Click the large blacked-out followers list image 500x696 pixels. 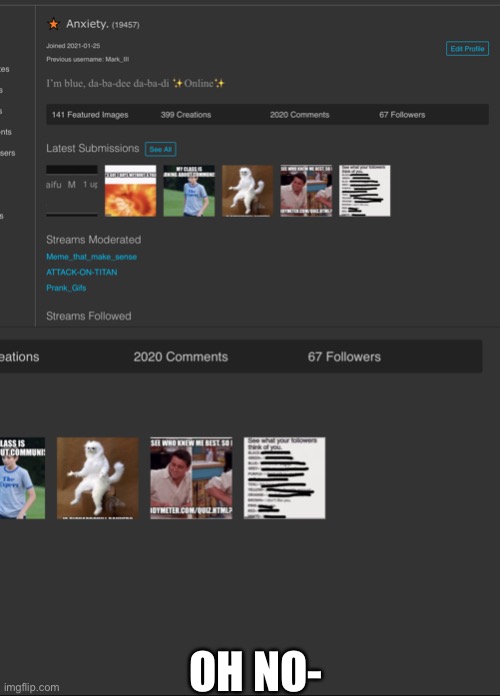[285, 478]
